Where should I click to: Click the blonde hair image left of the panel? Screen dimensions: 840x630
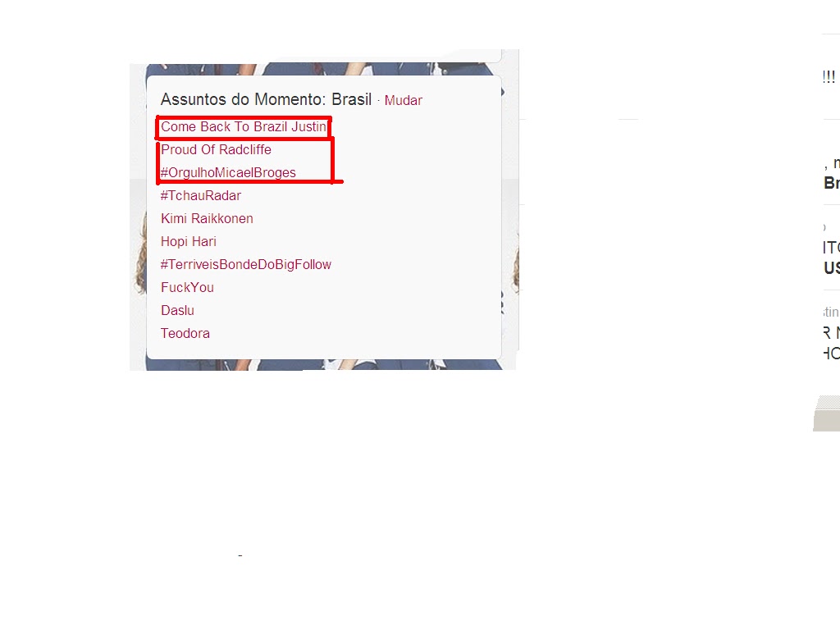139,252
